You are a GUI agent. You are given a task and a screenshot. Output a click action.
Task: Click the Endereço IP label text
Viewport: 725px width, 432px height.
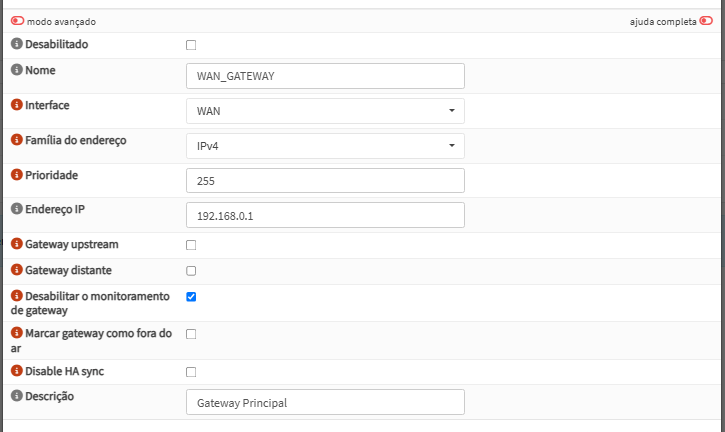pos(55,209)
